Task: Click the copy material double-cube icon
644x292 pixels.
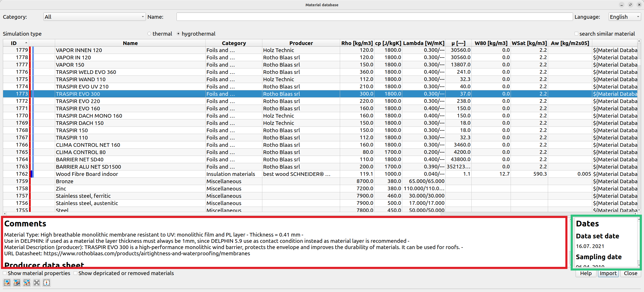Action: click(x=27, y=283)
